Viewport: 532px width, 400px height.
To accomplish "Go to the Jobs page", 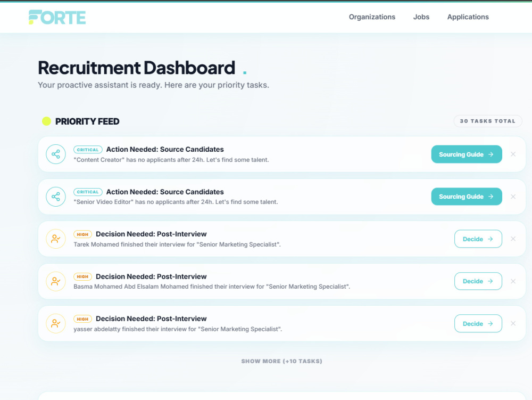I will click(x=421, y=17).
